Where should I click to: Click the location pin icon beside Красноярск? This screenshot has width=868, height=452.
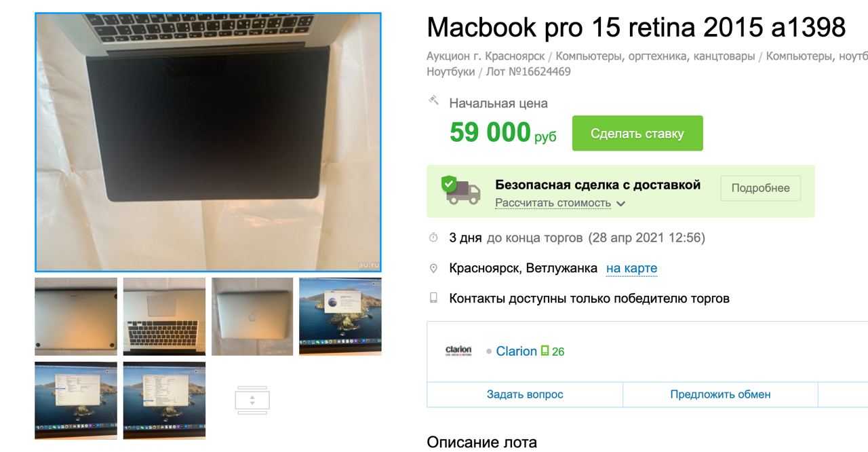point(434,268)
